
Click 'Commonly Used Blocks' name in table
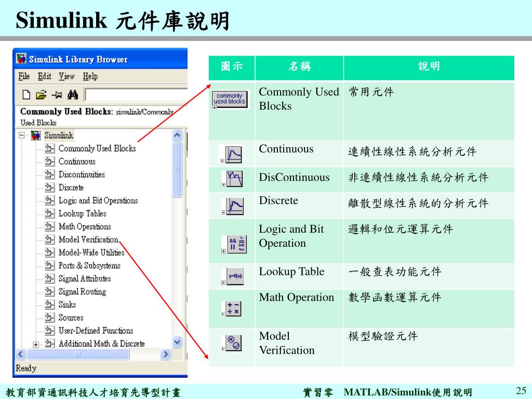pos(299,99)
